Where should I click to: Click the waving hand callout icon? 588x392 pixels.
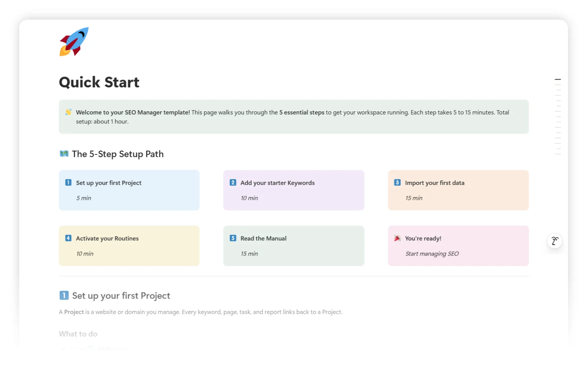(68, 112)
